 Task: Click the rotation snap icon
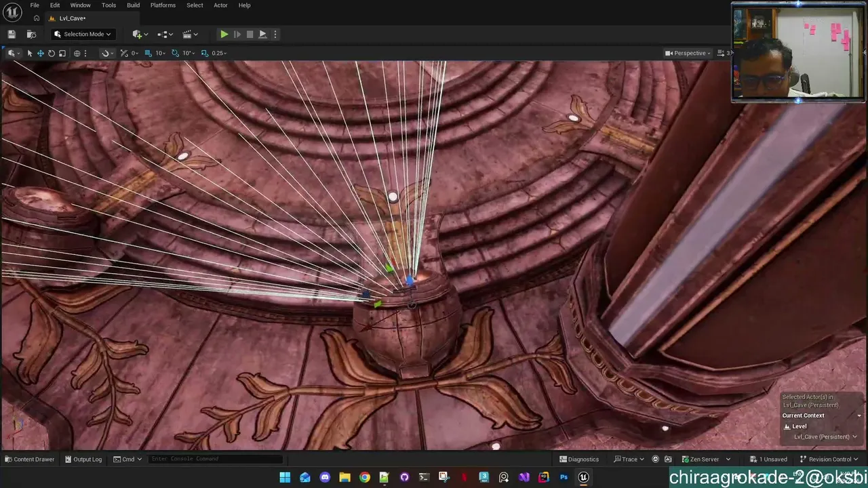pos(175,53)
